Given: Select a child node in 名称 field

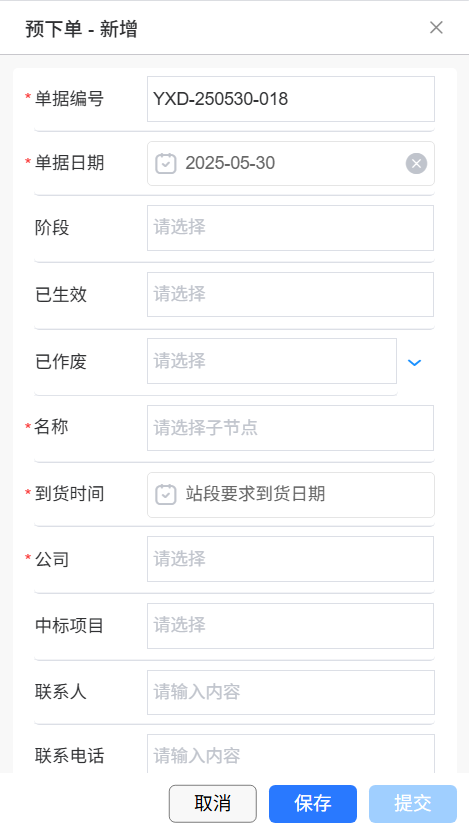Looking at the screenshot, I should 290,428.
